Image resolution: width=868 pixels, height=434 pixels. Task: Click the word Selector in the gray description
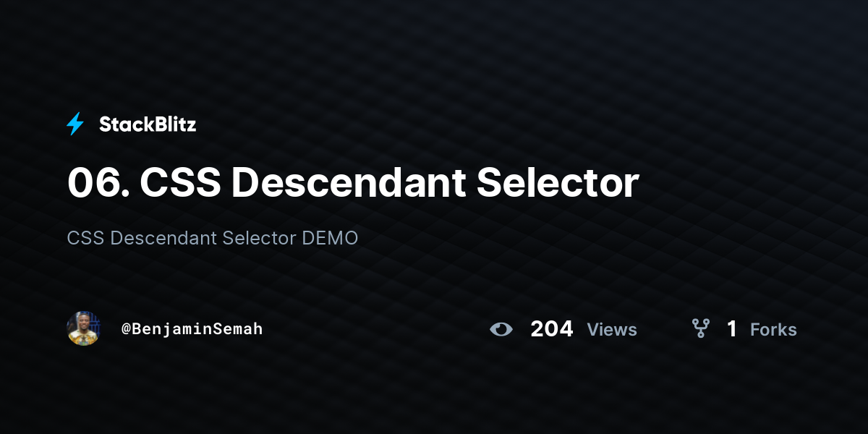259,238
